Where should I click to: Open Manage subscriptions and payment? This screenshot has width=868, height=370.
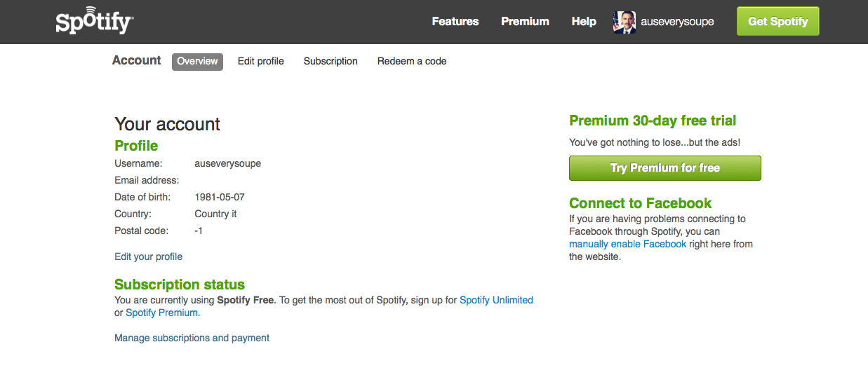pos(192,338)
